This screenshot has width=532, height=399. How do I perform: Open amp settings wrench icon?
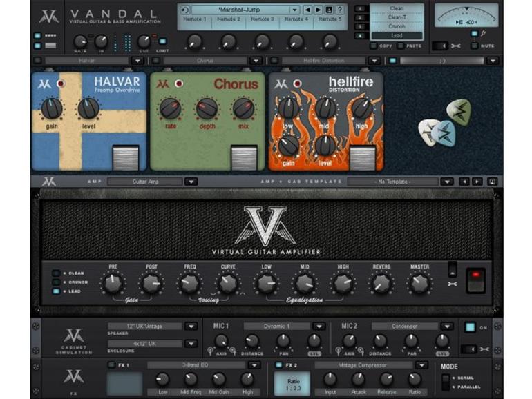tap(452, 284)
